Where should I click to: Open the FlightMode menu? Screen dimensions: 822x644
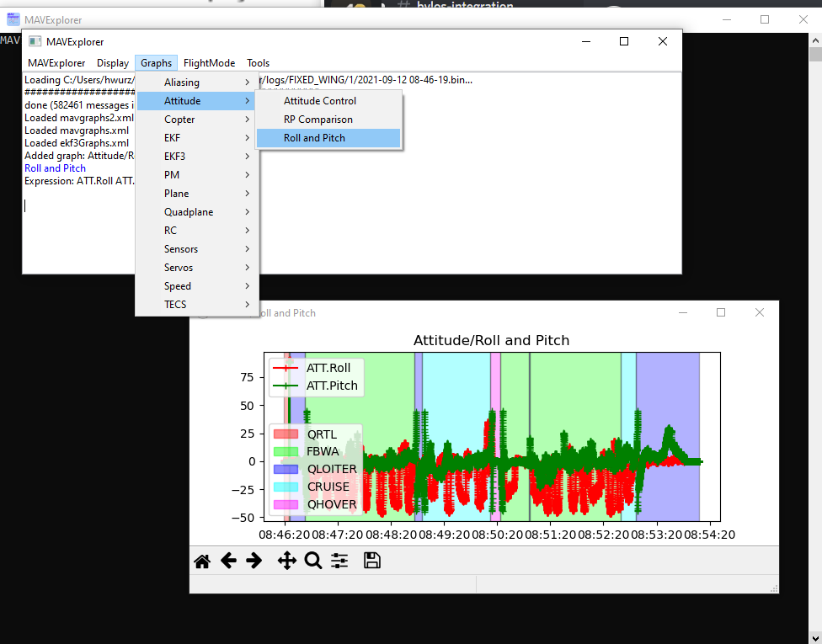tap(208, 63)
